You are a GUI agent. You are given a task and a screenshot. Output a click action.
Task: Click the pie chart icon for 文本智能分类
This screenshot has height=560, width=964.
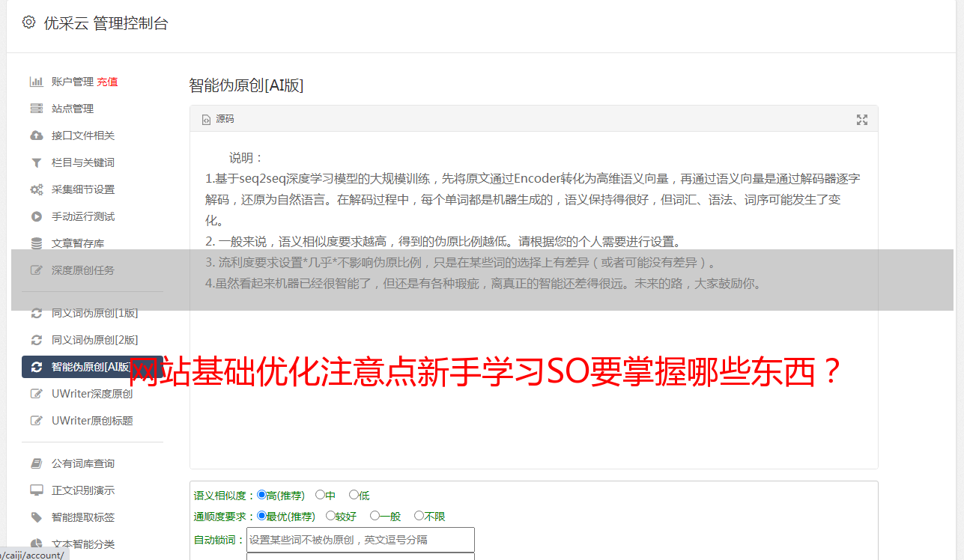pyautogui.click(x=36, y=544)
